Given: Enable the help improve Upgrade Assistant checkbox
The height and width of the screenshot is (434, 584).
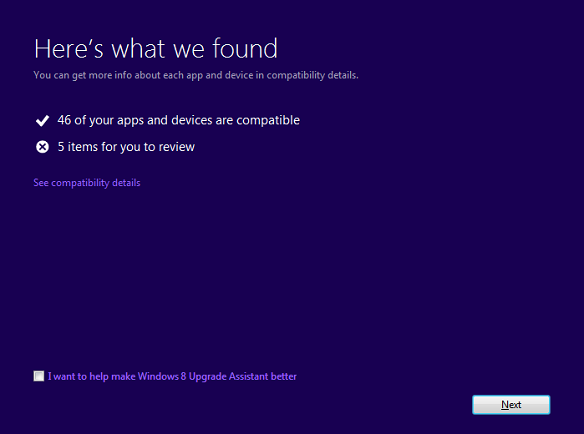Looking at the screenshot, I should (39, 376).
